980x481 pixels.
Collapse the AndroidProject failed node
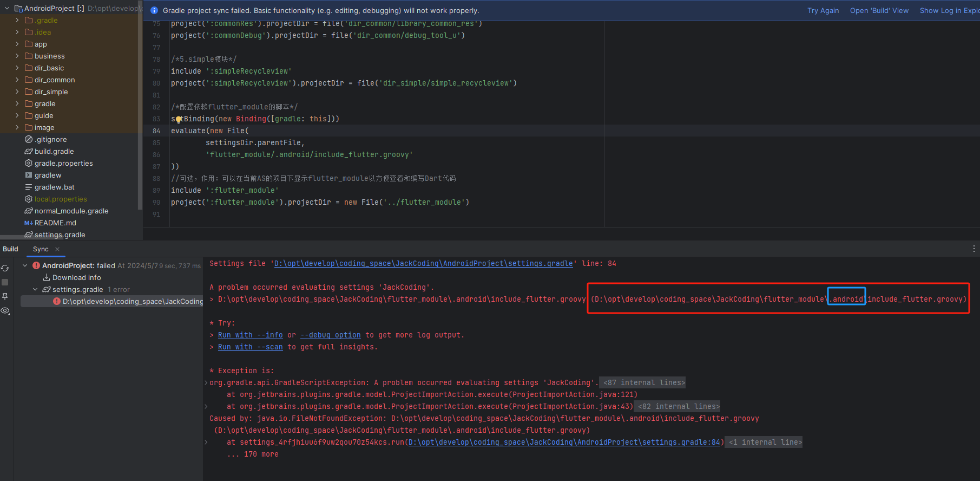click(25, 265)
